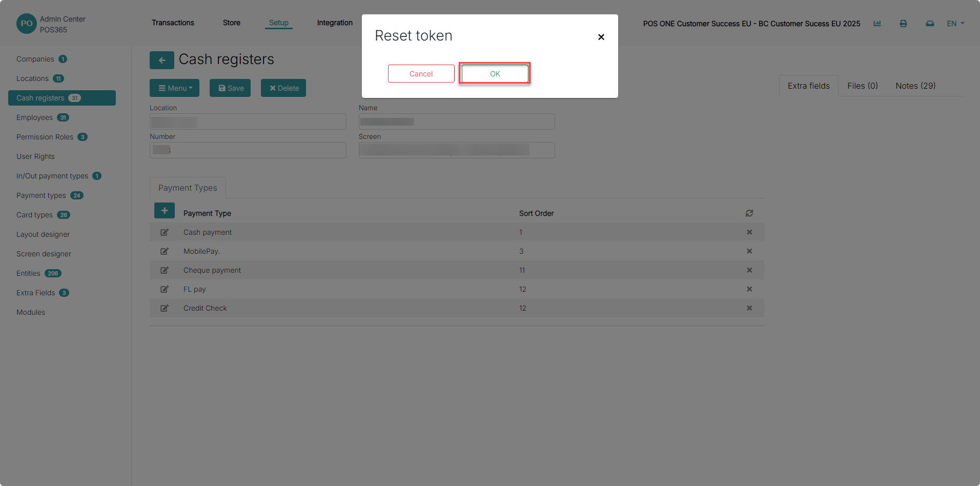Remove the Cheque payment row
Viewport: 980px width, 486px height.
pos(749,270)
